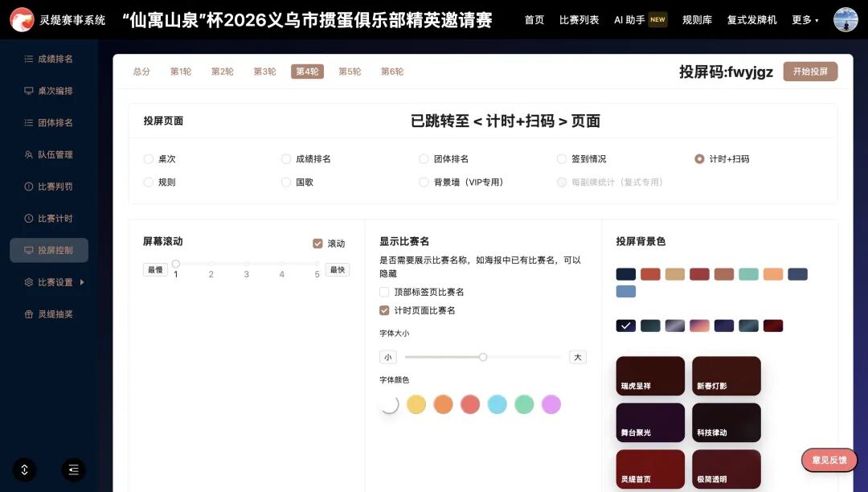The width and height of the screenshot is (868, 492).
Task: Click the 灵缇赛事系统 logo icon
Action: 22,19
